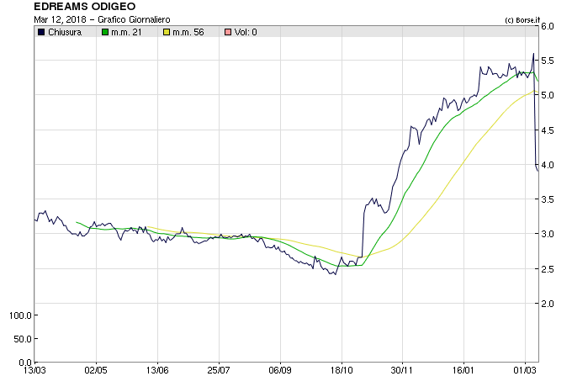Click the 6.0 price axis label
572x392 pixels.
pyautogui.click(x=548, y=26)
